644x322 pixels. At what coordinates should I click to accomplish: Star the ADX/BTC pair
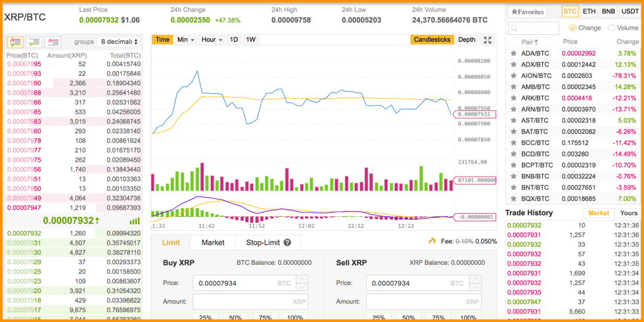[513, 64]
